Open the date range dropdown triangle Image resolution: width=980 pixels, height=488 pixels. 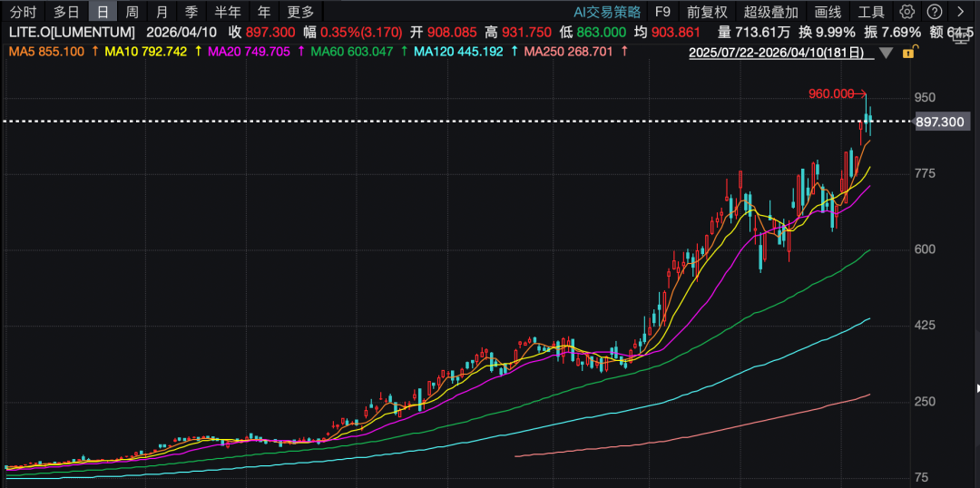click(886, 53)
